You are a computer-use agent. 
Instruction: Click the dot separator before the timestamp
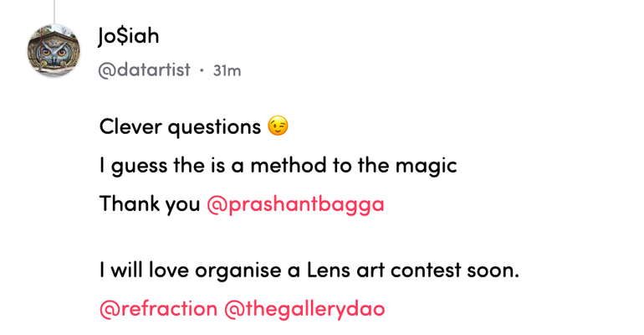(x=202, y=71)
